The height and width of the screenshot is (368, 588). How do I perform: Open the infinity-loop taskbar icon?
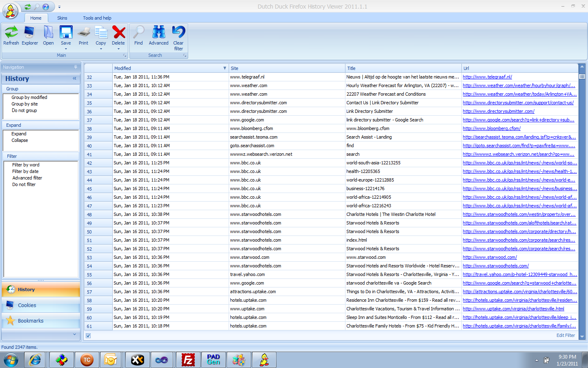(x=162, y=360)
